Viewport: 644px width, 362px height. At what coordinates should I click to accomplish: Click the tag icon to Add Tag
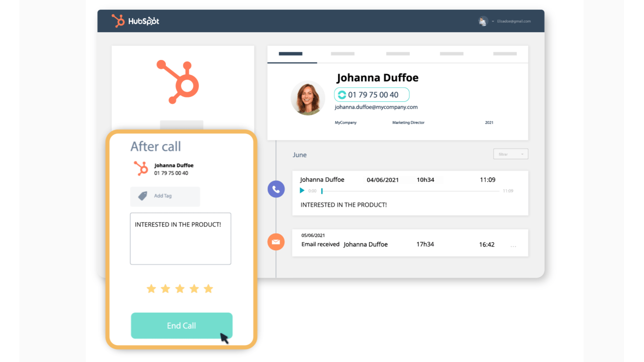point(143,195)
